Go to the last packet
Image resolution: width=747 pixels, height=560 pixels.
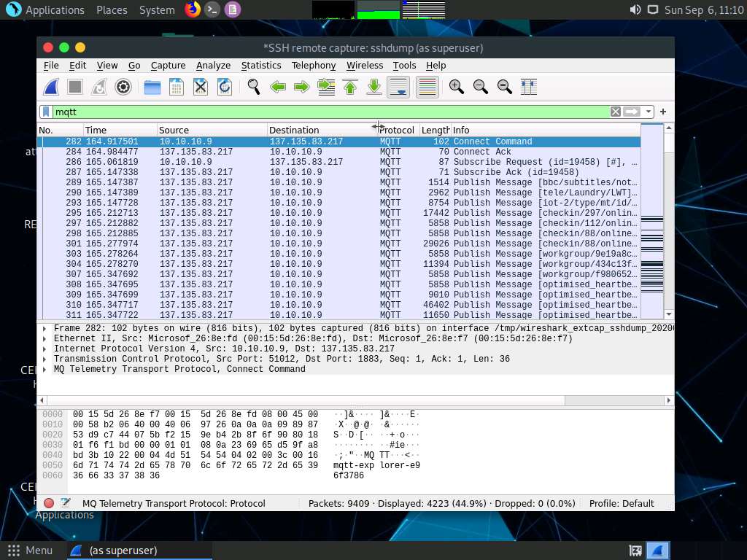point(373,87)
